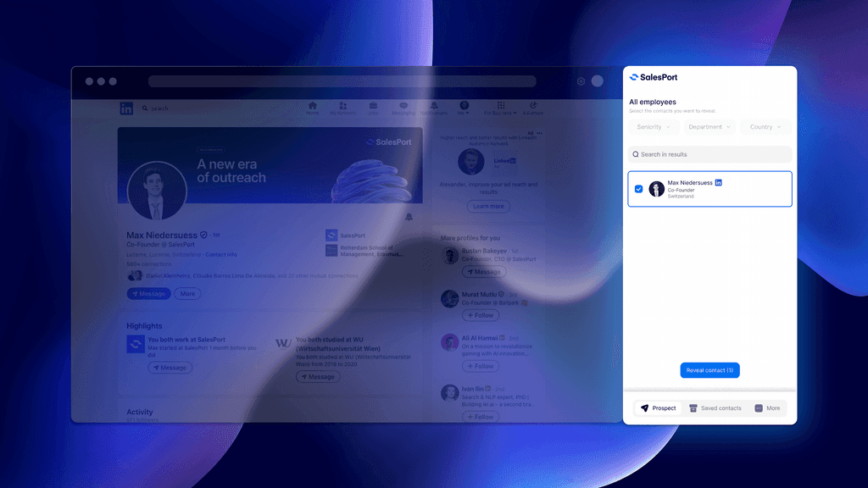This screenshot has height=488, width=868.
Task: Open Notifications in LinkedIn nav
Action: pyautogui.click(x=433, y=108)
